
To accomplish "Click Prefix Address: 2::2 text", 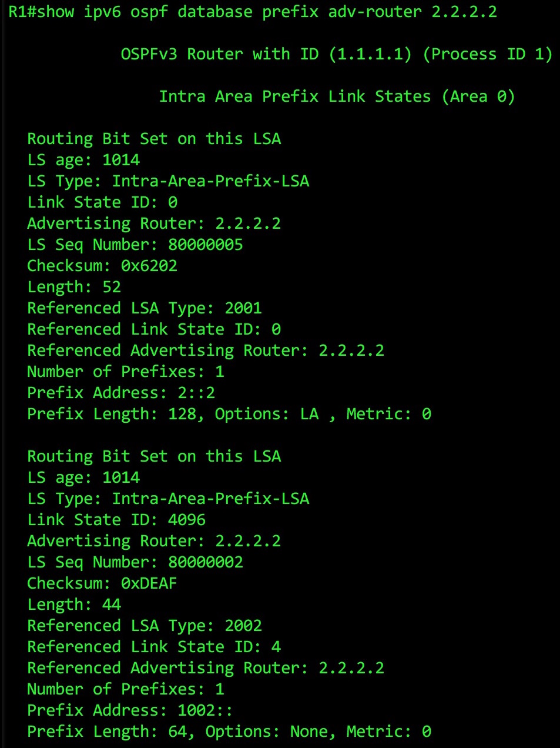I will [121, 393].
